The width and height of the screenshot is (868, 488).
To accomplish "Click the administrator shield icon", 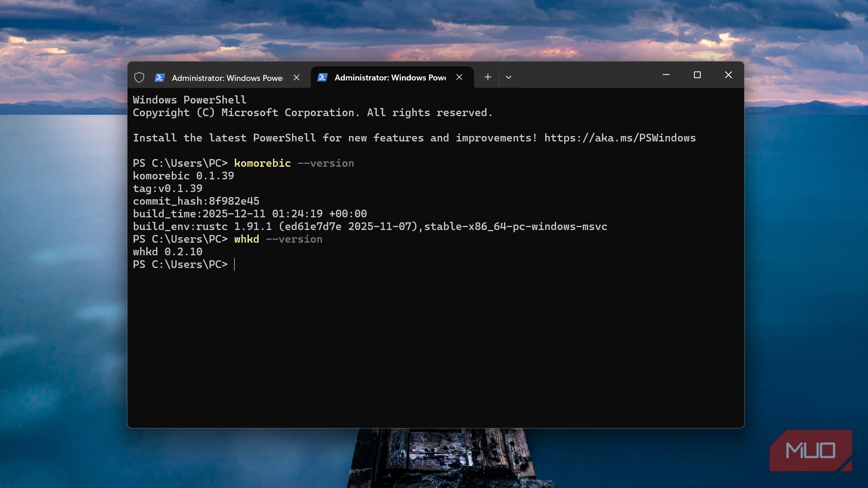I will click(139, 77).
